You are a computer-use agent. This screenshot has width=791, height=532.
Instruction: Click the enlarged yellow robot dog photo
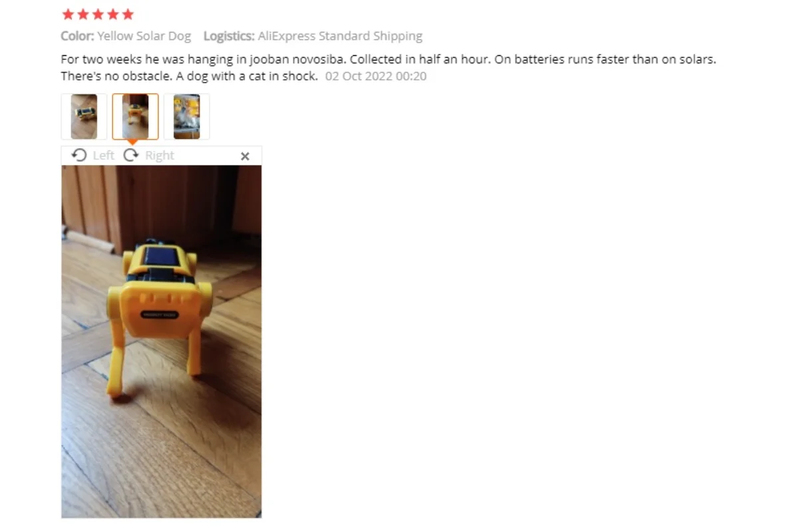pyautogui.click(x=162, y=341)
